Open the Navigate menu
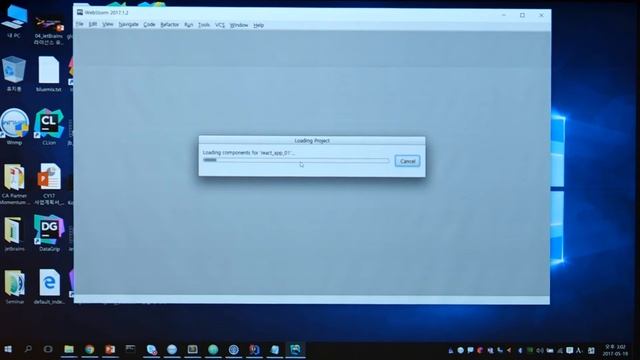This screenshot has width=640, height=360. (x=129, y=25)
